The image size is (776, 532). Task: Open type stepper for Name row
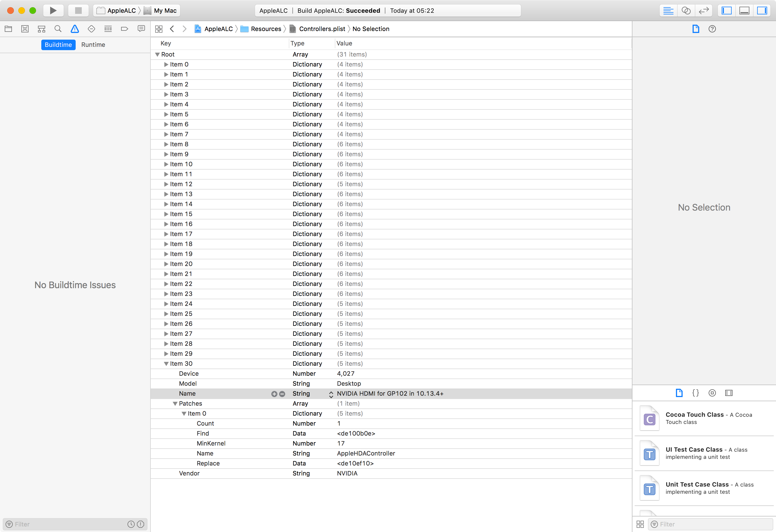tap(331, 394)
